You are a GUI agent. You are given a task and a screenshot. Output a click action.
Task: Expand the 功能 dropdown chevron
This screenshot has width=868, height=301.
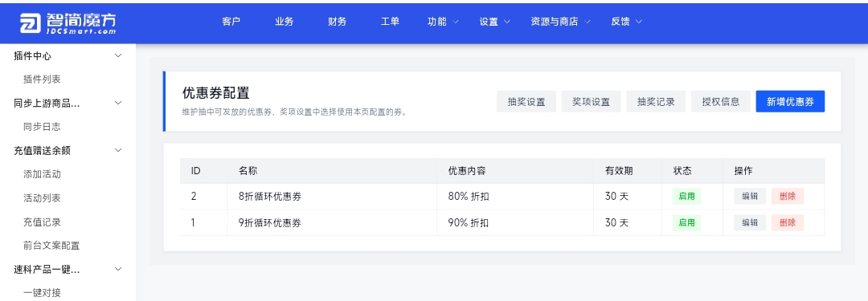(x=456, y=22)
